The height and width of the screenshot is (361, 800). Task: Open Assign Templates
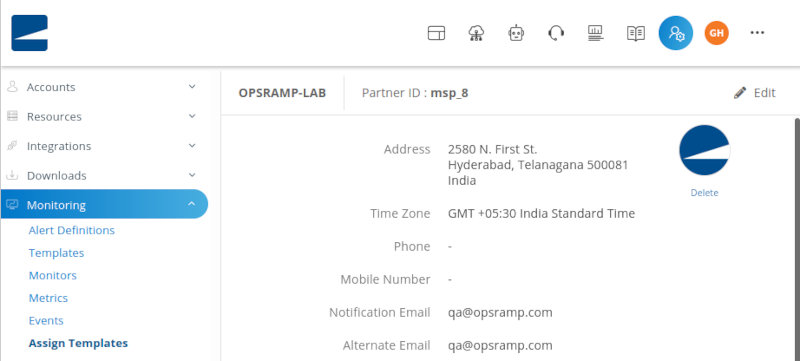point(78,343)
